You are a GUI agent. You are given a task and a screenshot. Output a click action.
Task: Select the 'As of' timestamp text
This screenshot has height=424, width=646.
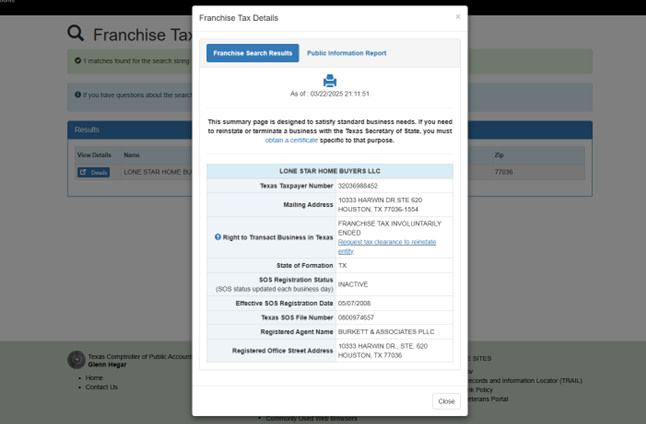[x=330, y=94]
